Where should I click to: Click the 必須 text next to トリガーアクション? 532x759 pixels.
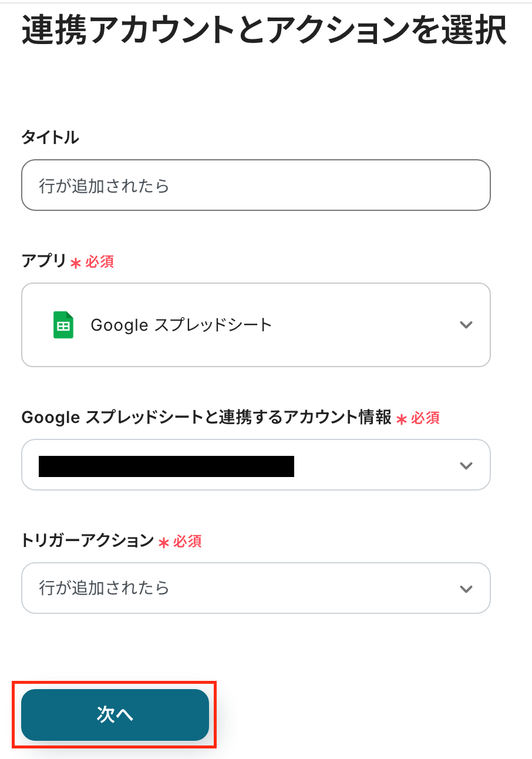pos(188,542)
